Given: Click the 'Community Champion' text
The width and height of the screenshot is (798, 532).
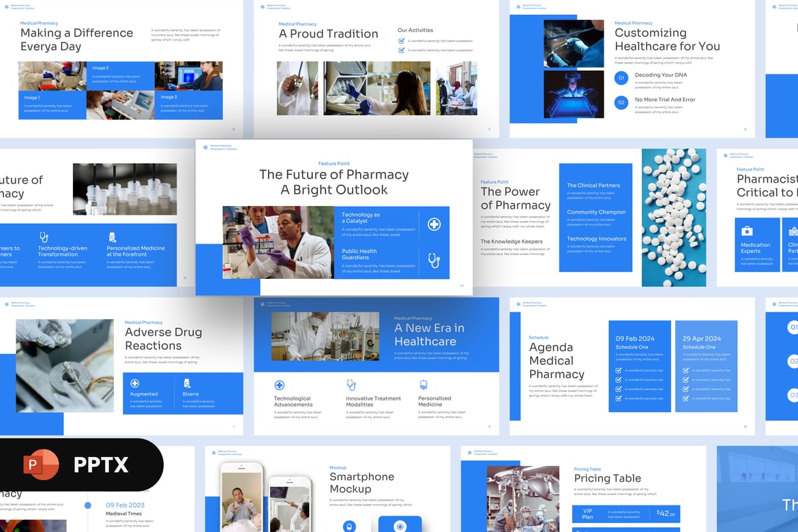Looking at the screenshot, I should [x=596, y=212].
